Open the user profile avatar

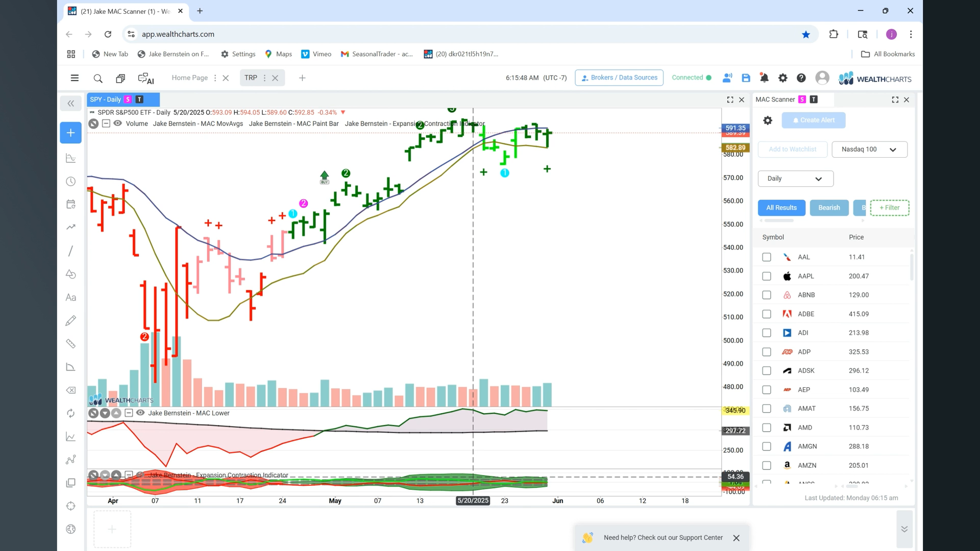822,78
